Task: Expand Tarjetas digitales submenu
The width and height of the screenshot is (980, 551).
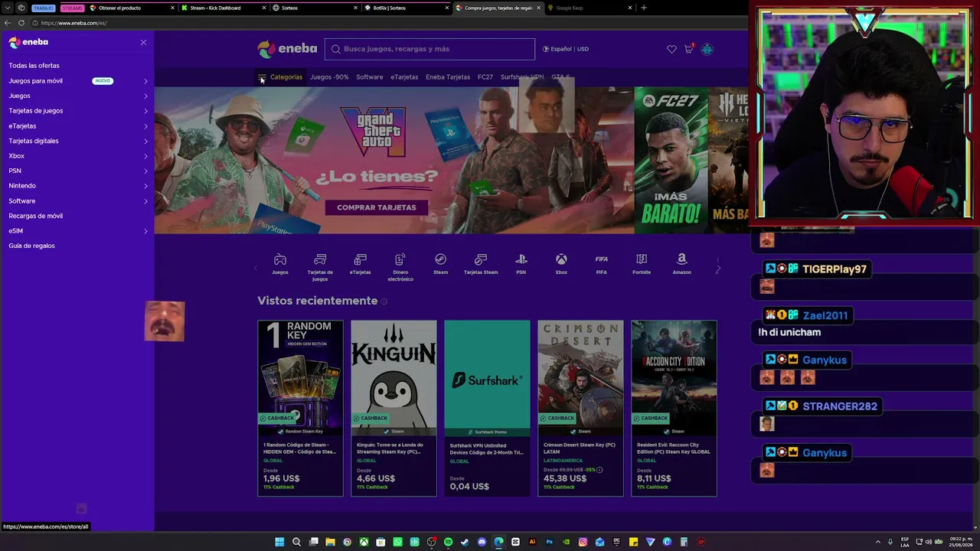Action: point(145,141)
